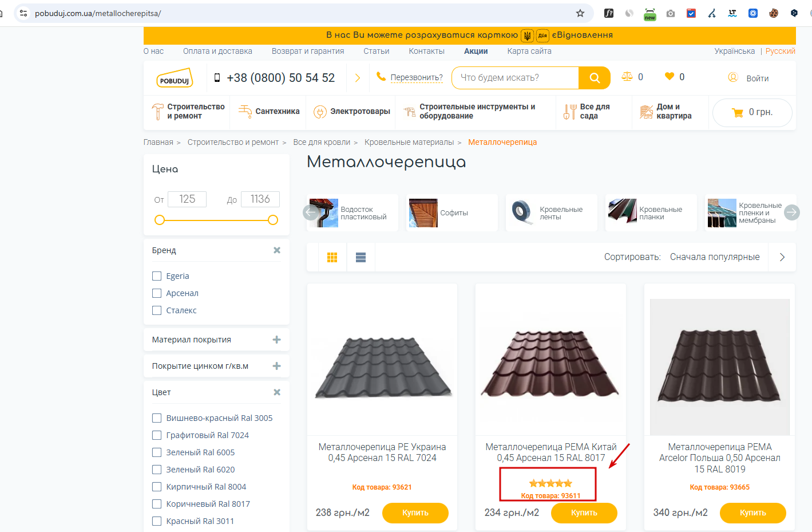Image resolution: width=812 pixels, height=532 pixels.
Task: Click the sort chevron arrow
Action: point(782,257)
